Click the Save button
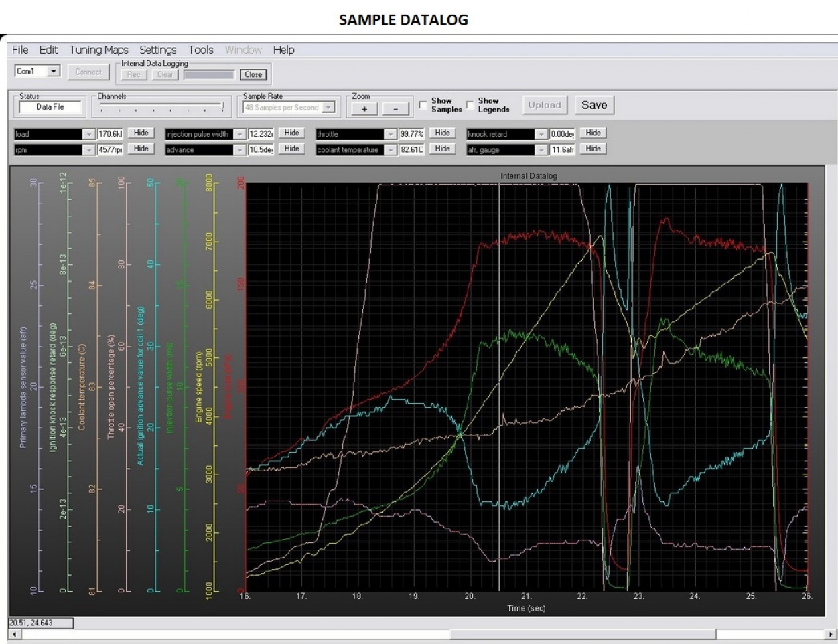 click(594, 105)
